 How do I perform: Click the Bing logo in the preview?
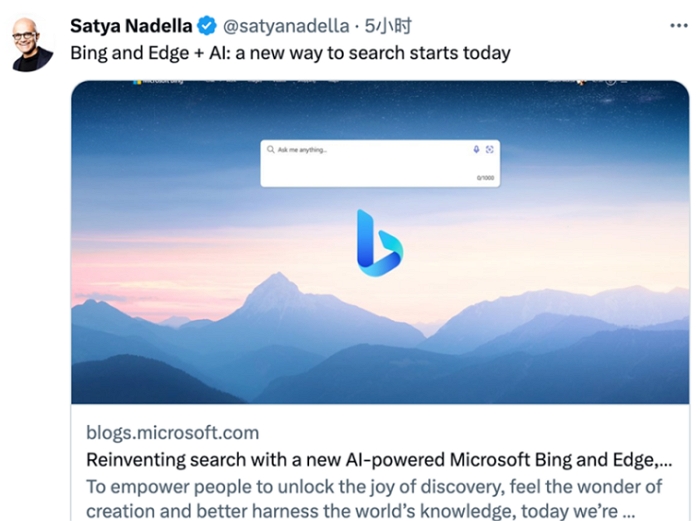[x=379, y=241]
